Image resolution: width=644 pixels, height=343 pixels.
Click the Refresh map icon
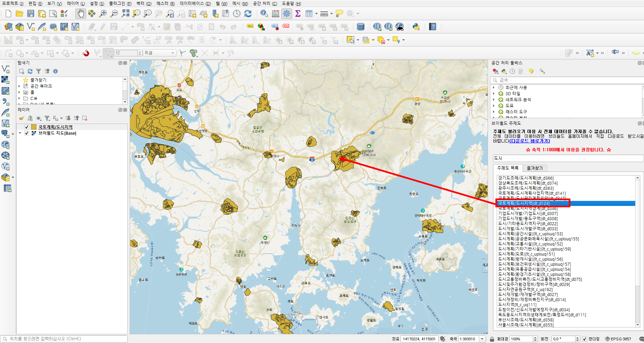(248, 14)
